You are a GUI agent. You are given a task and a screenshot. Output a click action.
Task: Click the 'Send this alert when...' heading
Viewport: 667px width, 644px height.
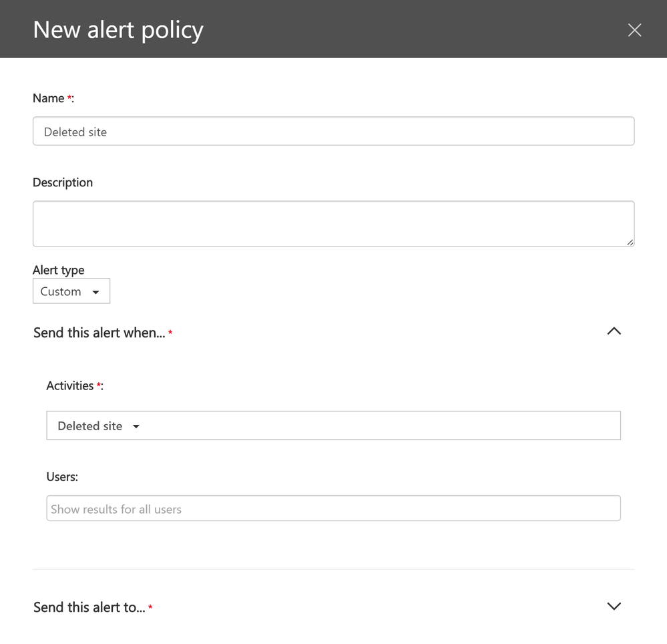(99, 333)
